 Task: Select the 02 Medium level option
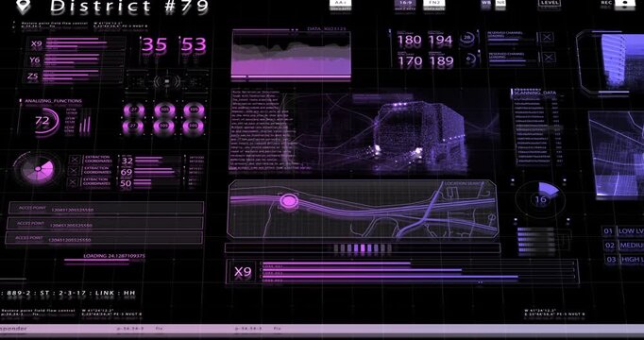pyautogui.click(x=624, y=246)
